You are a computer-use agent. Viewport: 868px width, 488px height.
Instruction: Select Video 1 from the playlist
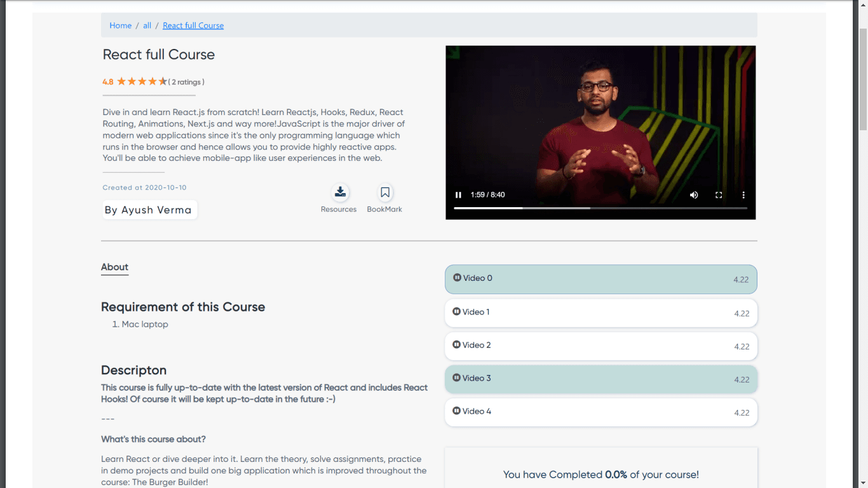click(601, 313)
